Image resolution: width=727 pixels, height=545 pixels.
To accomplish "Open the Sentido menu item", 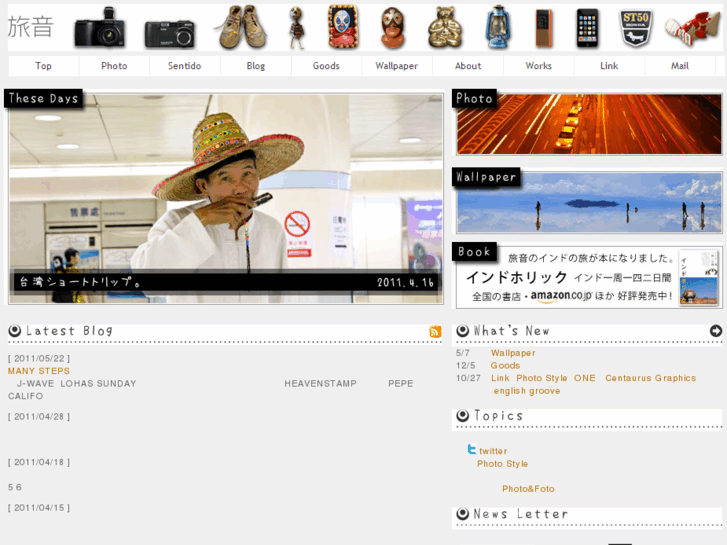I will tap(185, 66).
